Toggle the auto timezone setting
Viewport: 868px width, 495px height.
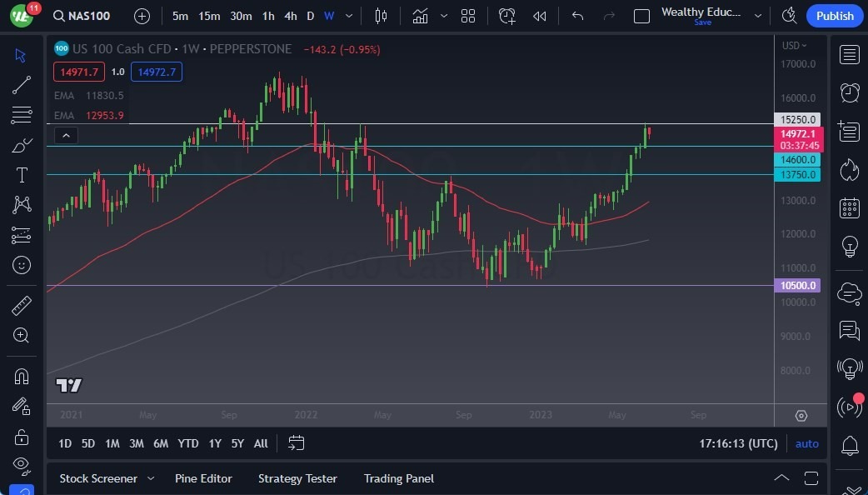tap(806, 443)
